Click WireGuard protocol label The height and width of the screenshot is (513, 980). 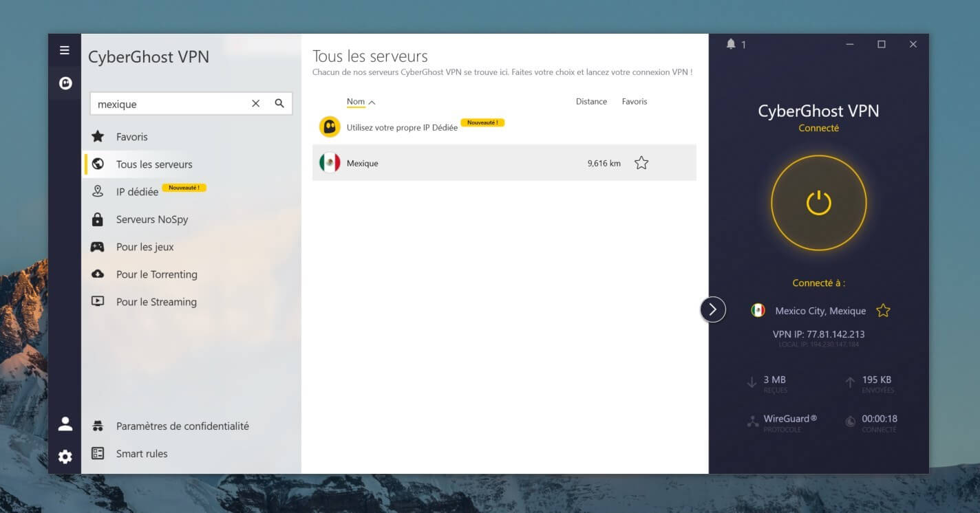(x=790, y=418)
